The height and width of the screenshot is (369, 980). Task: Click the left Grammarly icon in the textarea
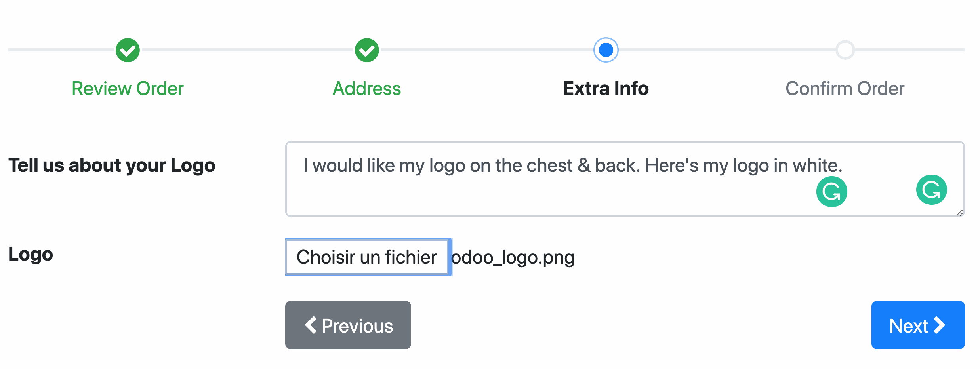click(831, 192)
